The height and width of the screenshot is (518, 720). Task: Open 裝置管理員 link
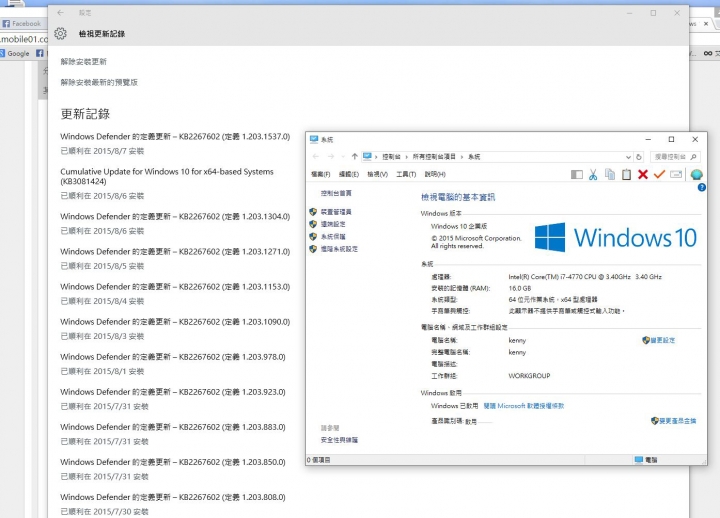point(336,212)
